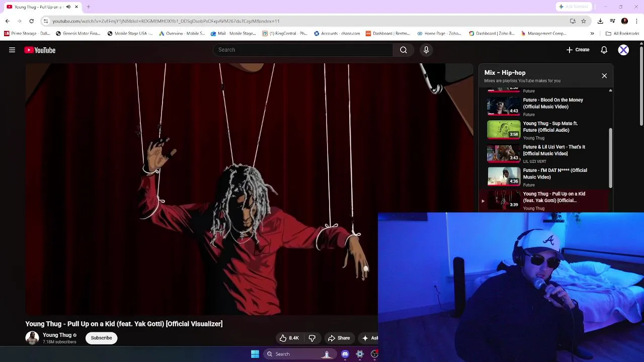Open the Young Thug channel name link
The width and height of the screenshot is (644, 362).
pos(57,335)
